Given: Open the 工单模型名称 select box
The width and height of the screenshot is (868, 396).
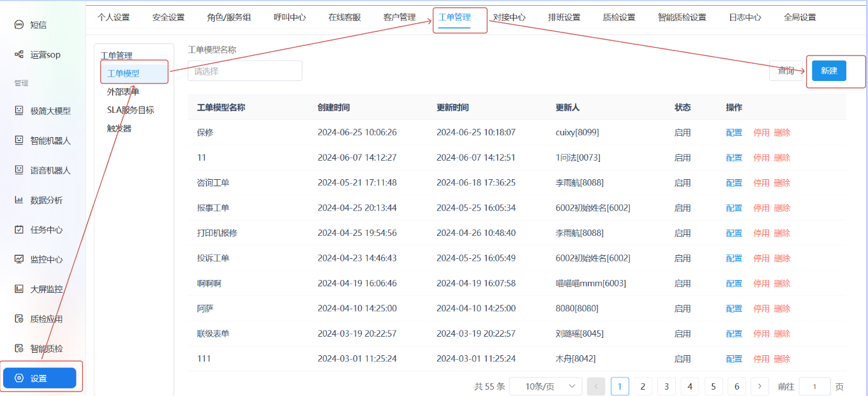Looking at the screenshot, I should (x=245, y=71).
